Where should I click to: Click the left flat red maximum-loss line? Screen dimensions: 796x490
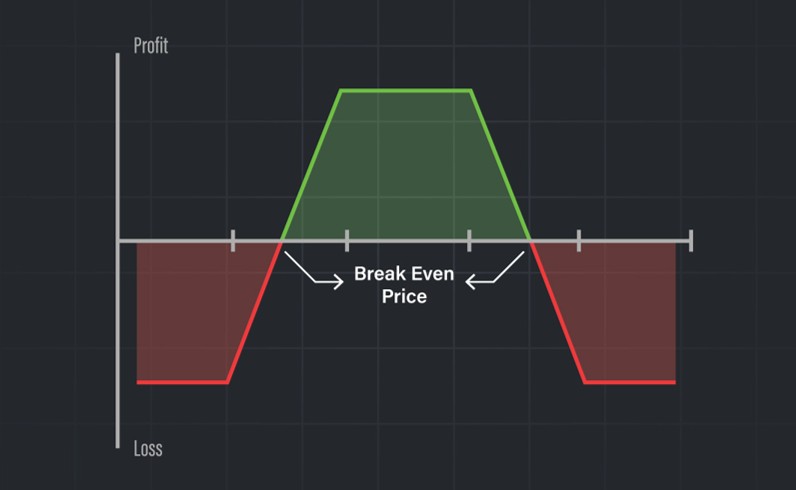pyautogui.click(x=182, y=382)
